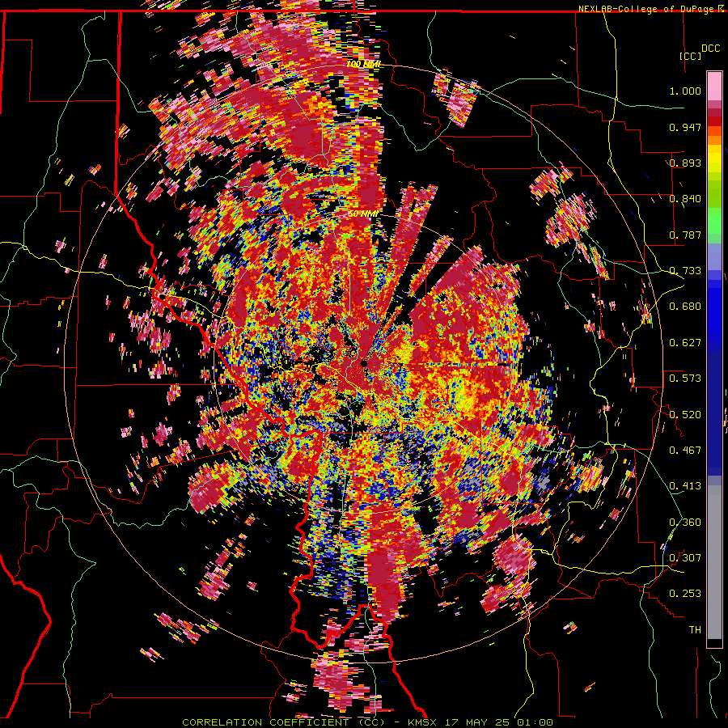
Task: Click the yellow segment of color scale
Action: point(714,159)
